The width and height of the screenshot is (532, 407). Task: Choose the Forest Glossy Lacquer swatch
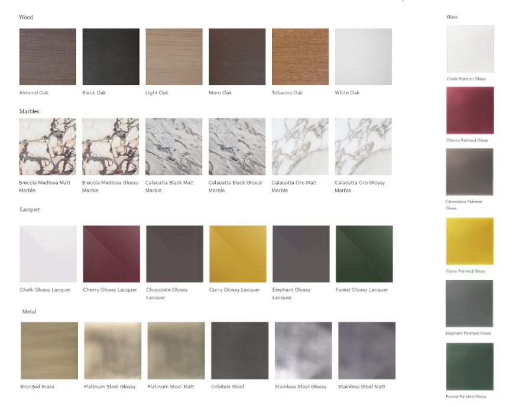coord(364,254)
